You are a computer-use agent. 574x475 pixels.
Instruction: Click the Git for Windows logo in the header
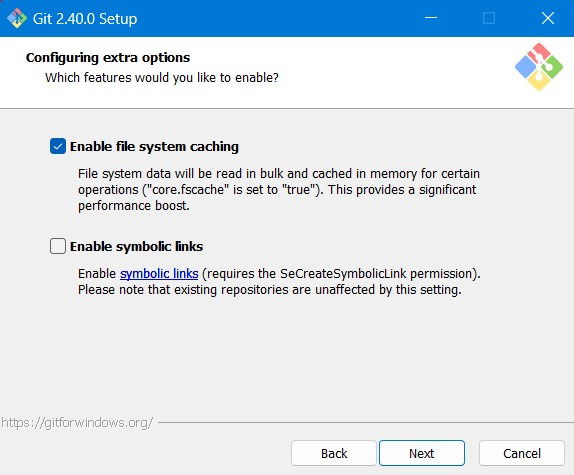538,67
